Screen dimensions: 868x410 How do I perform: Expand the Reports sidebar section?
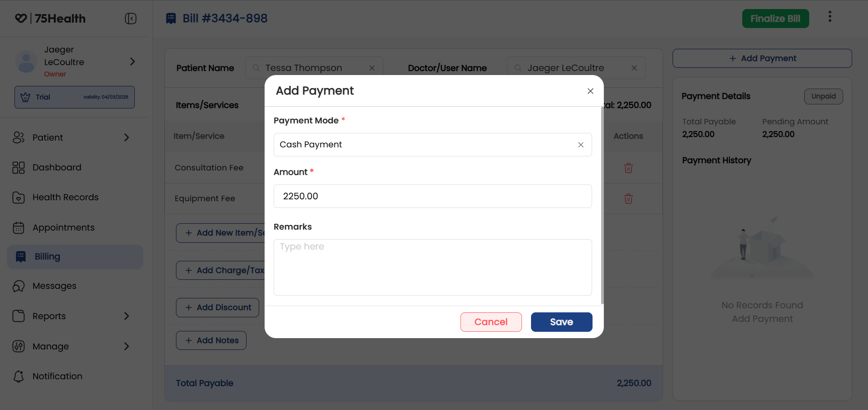click(127, 316)
